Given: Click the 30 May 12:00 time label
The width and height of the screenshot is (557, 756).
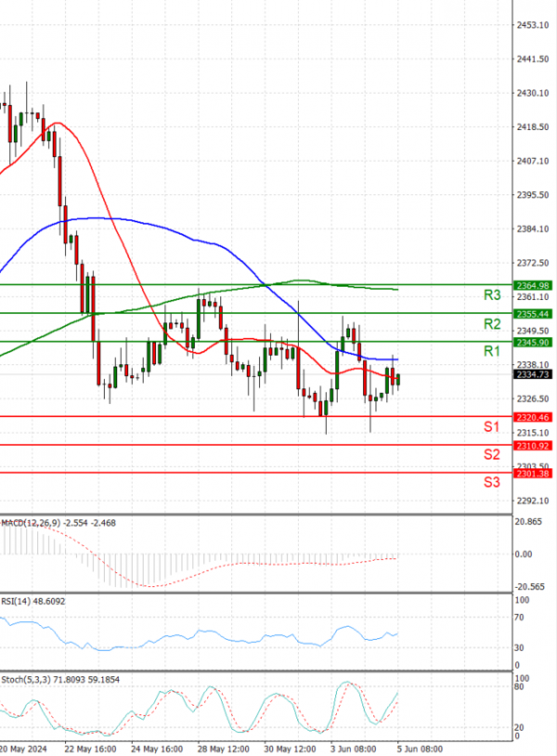Looking at the screenshot, I should [290, 749].
